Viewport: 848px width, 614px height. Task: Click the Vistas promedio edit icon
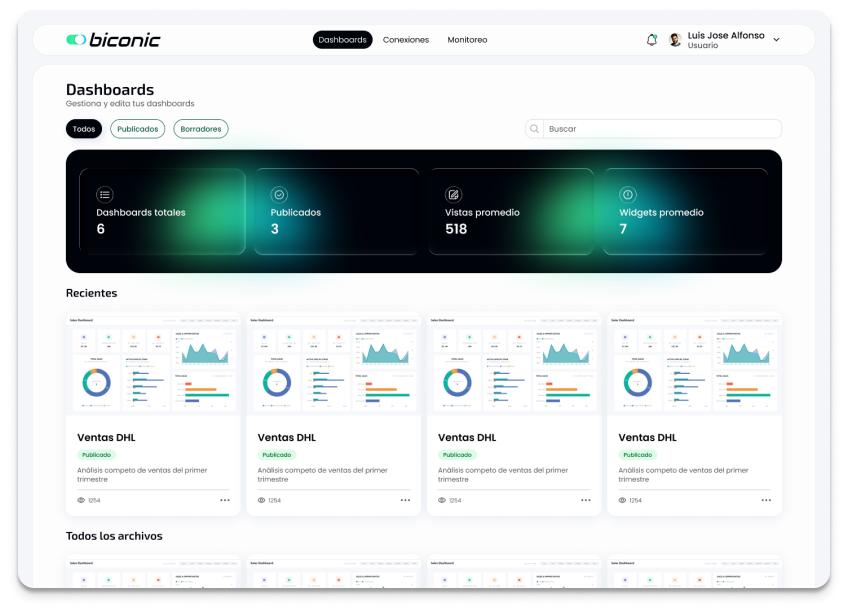(454, 194)
